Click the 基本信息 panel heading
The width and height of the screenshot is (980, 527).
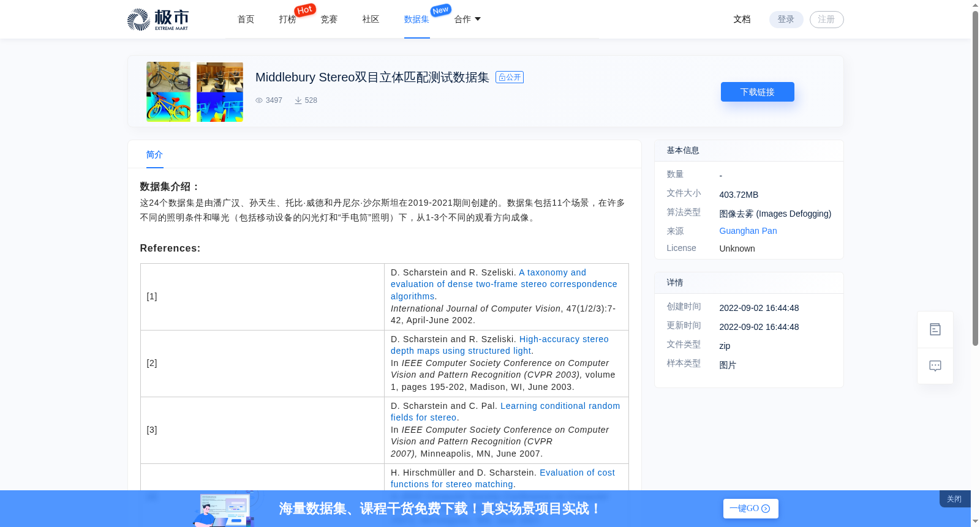tap(683, 151)
